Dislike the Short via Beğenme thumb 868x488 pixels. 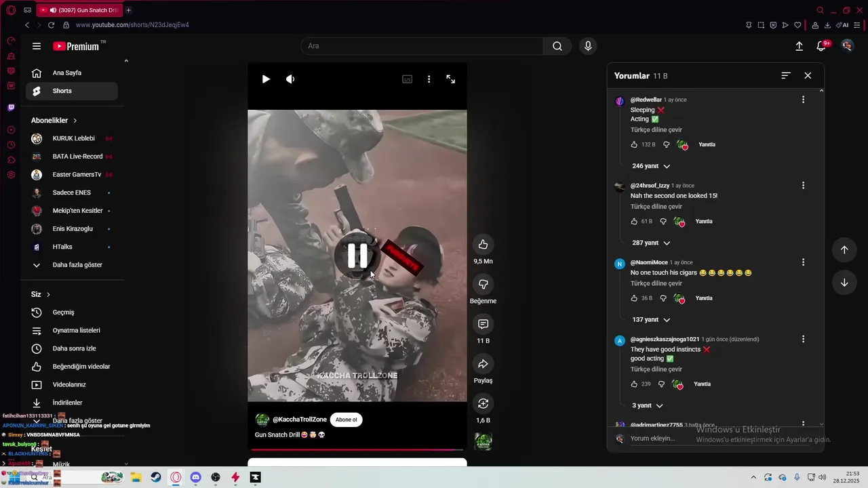pos(483,284)
